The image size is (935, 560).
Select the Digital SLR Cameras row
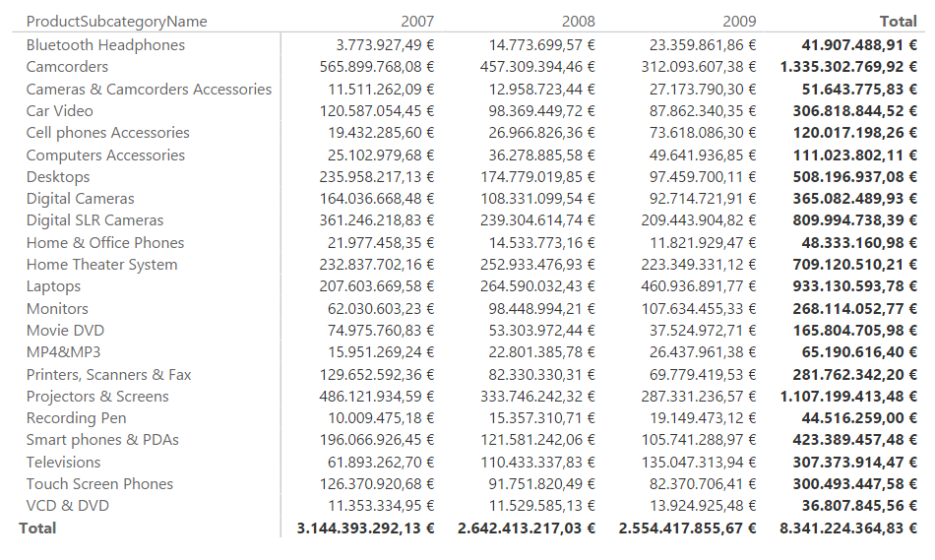click(x=94, y=220)
